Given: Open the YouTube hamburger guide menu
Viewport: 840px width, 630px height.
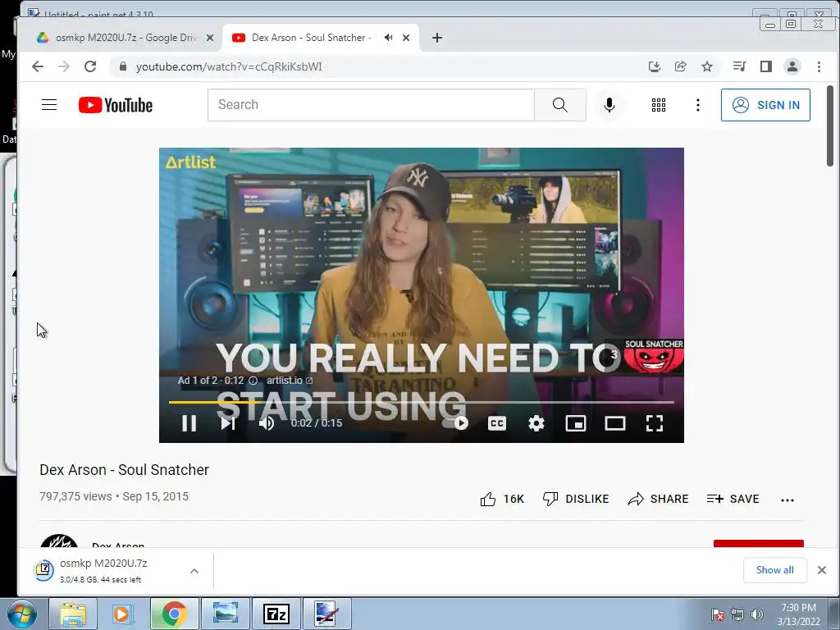Looking at the screenshot, I should tap(49, 104).
